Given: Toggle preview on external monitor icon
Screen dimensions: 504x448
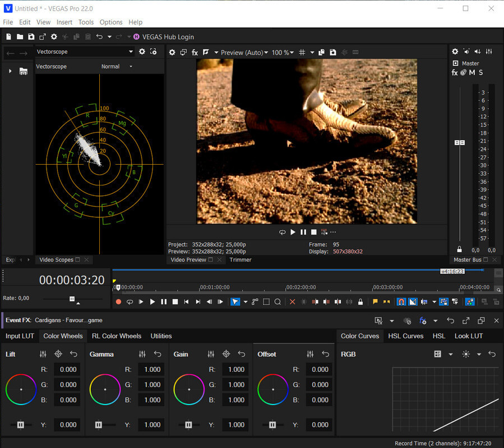Looking at the screenshot, I should click(x=183, y=52).
